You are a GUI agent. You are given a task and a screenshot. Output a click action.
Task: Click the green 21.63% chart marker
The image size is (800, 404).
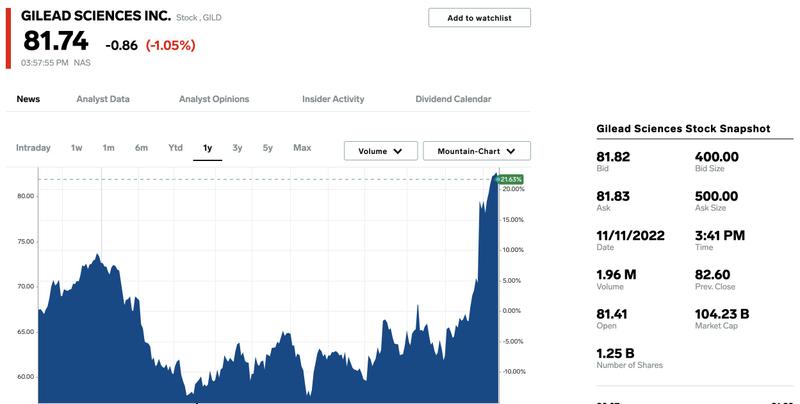click(511, 180)
